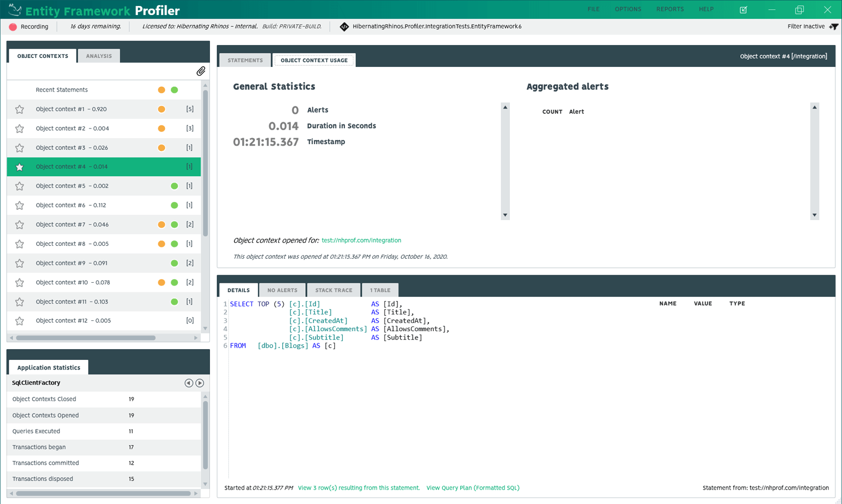Open the Filter Inactive funnel icon
The height and width of the screenshot is (504, 842).
(x=833, y=26)
